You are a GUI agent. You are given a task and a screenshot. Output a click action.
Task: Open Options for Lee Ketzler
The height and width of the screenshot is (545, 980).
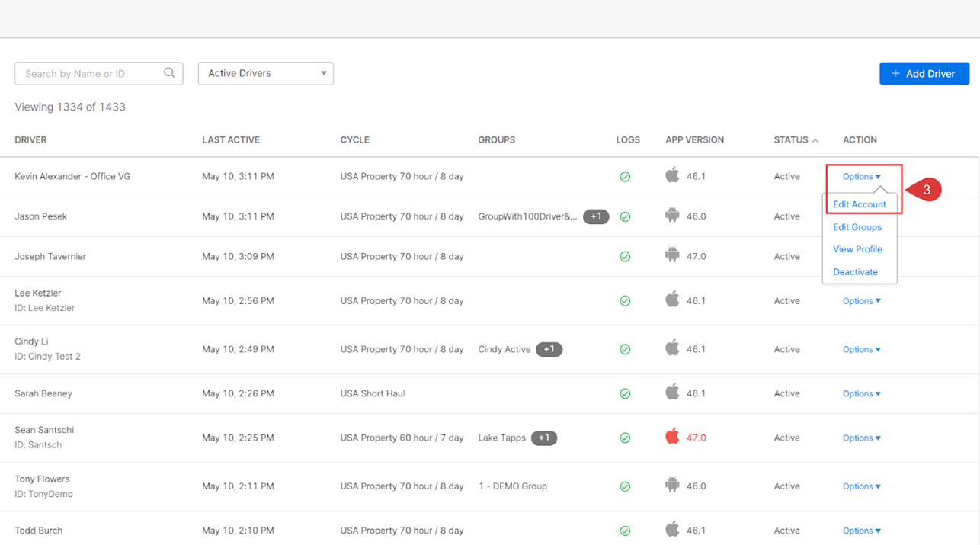tap(862, 301)
